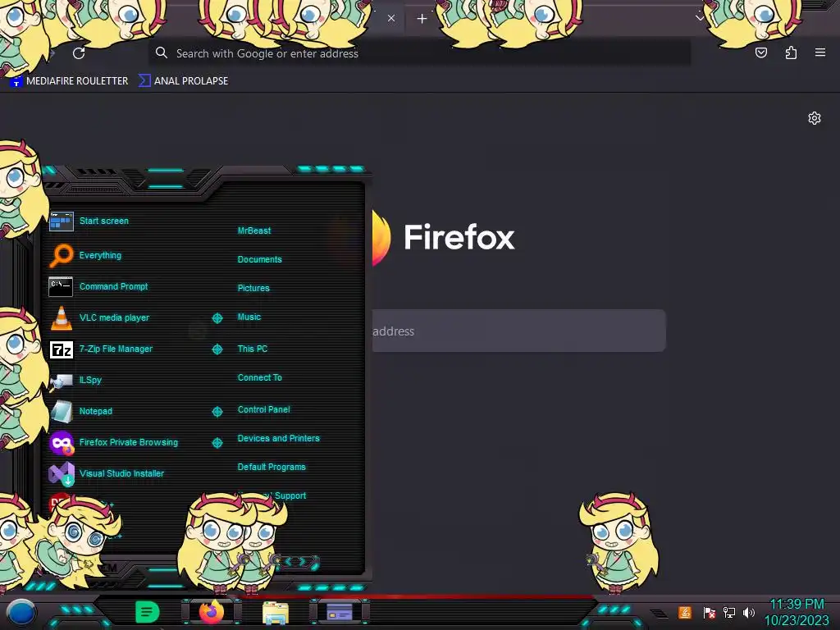Launch ILSpy from start menu
Viewport: 840px width, 630px height.
[x=90, y=380]
